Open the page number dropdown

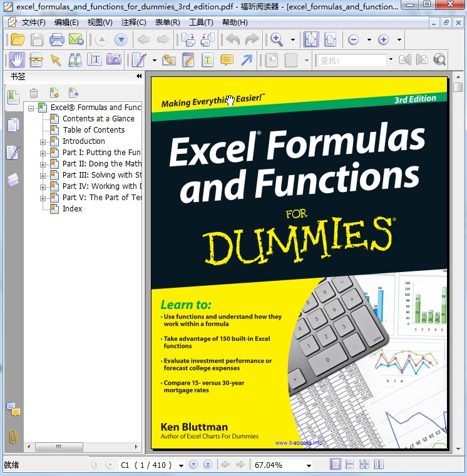tap(181, 465)
